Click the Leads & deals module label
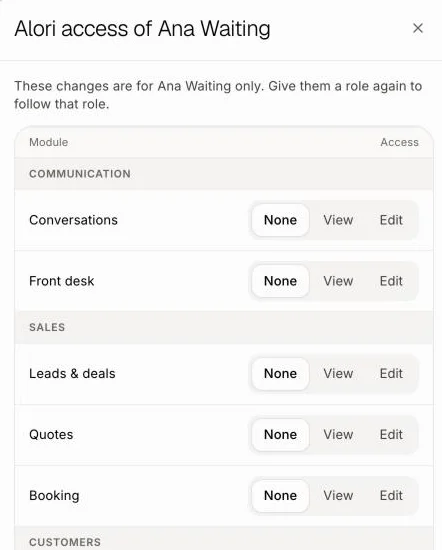This screenshot has width=442, height=550. click(x=72, y=374)
